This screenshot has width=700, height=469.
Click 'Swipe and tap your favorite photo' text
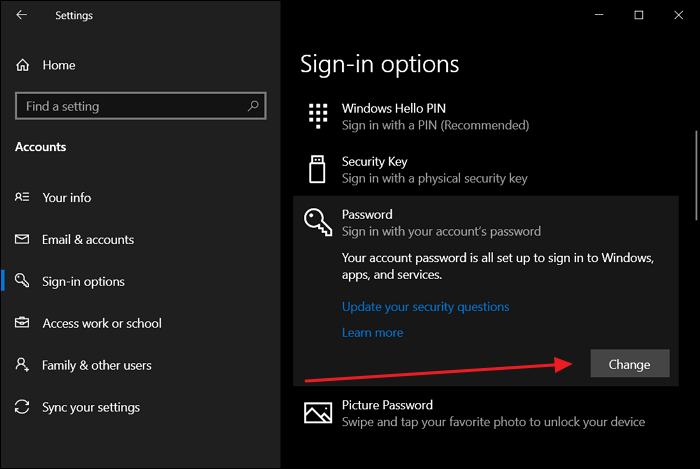pyautogui.click(x=493, y=422)
